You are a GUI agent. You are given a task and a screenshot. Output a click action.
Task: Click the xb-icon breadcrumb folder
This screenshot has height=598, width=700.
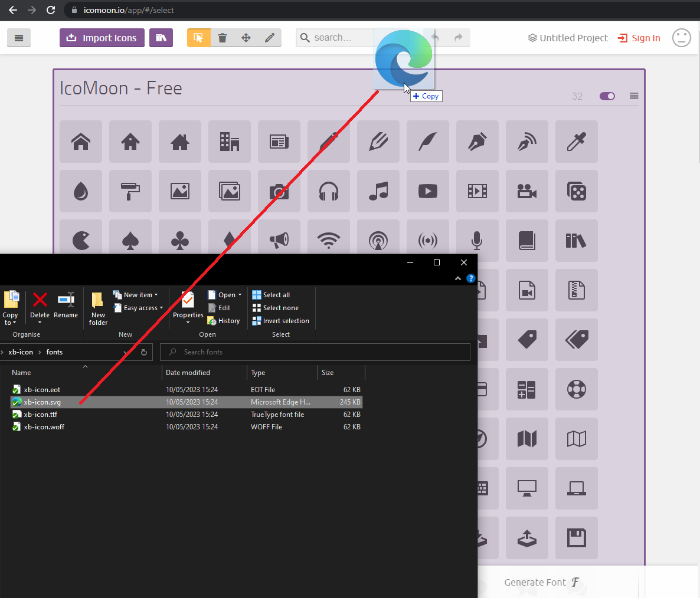tap(21, 352)
